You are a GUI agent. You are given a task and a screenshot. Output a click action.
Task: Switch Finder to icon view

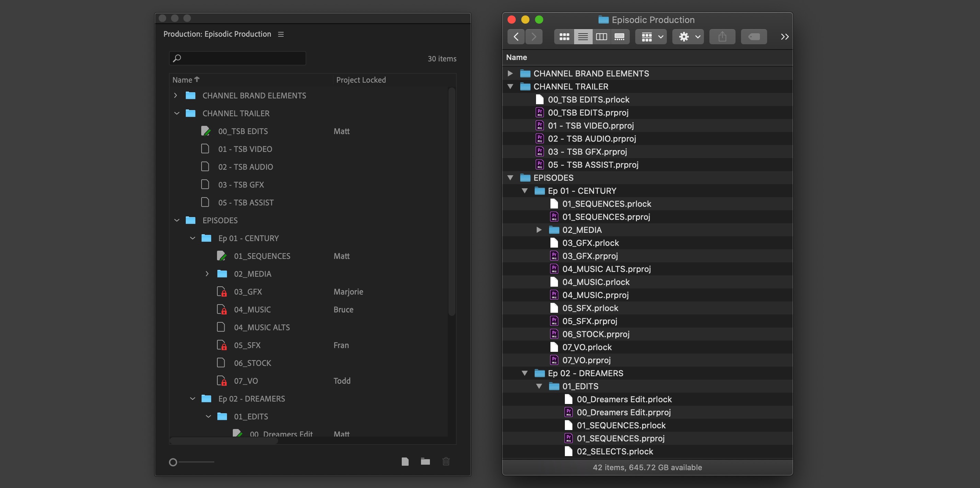(x=564, y=37)
